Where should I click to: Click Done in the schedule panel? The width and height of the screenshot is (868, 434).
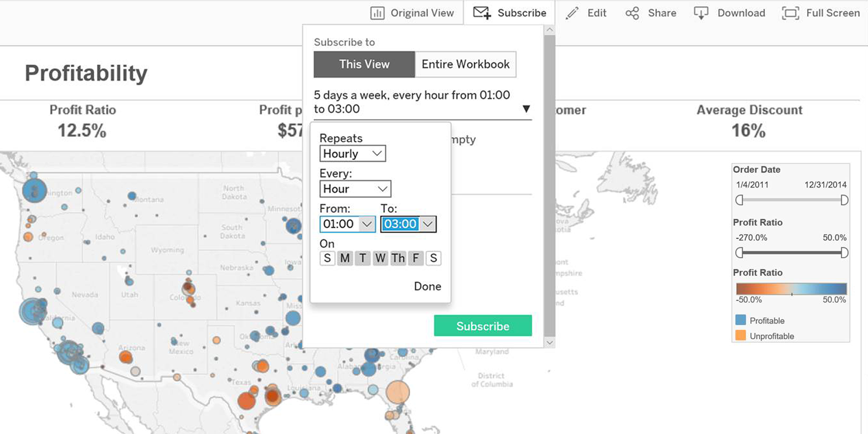click(x=427, y=286)
